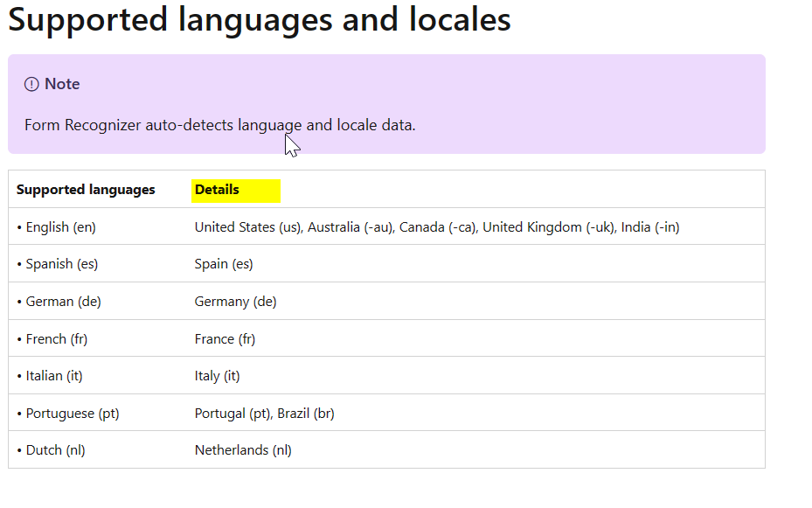Select the Spanish (es) language entry
Image resolution: width=812 pixels, height=508 pixels.
tap(58, 264)
